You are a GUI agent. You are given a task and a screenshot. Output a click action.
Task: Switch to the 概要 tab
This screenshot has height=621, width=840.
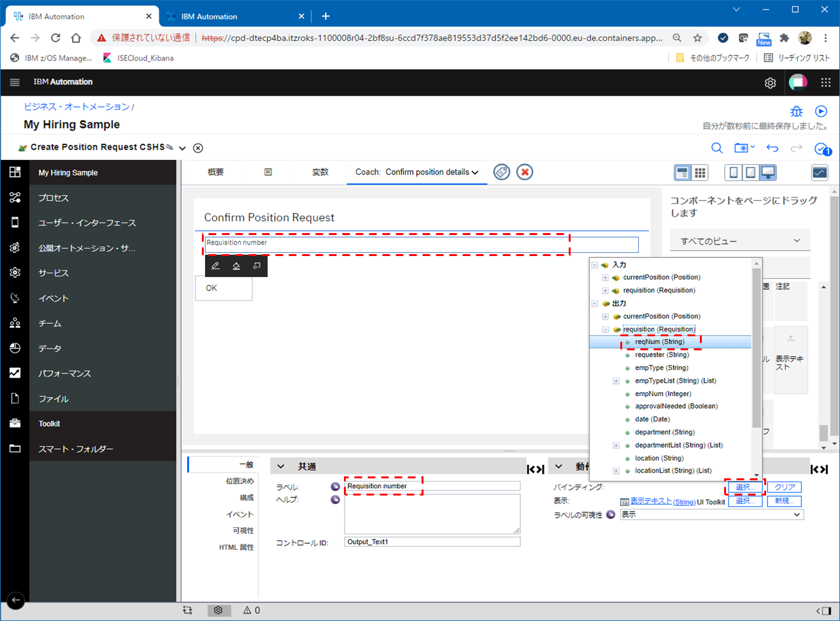click(x=216, y=172)
